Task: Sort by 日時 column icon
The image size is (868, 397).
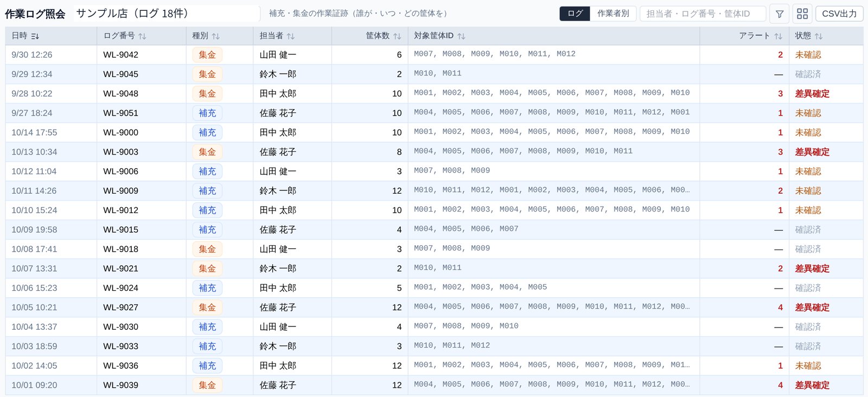Action: click(x=35, y=36)
